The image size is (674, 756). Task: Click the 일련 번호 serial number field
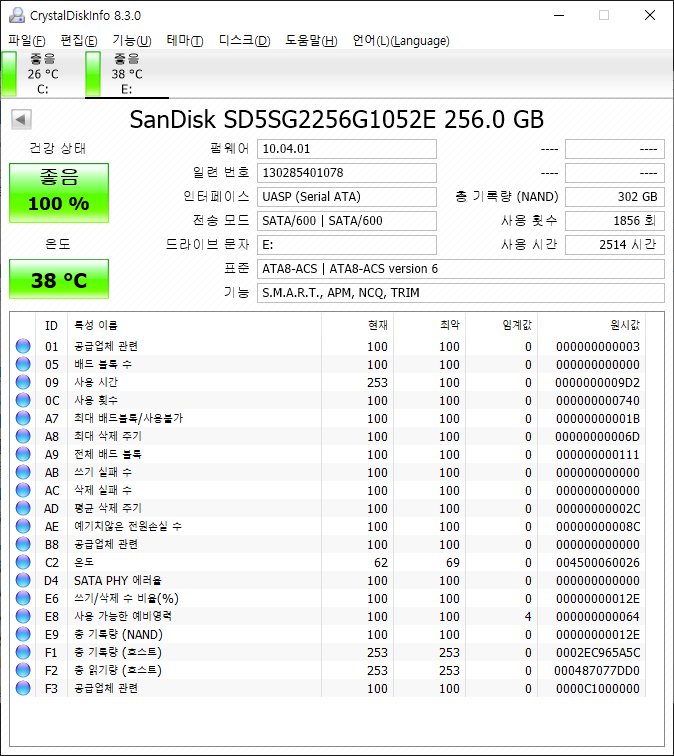pyautogui.click(x=346, y=173)
